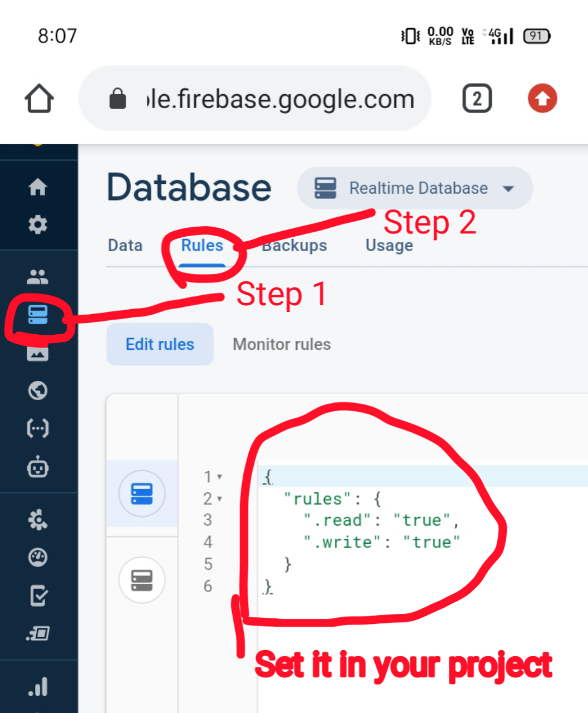Expand the Realtime Database dropdown
588x713 pixels.
(415, 188)
